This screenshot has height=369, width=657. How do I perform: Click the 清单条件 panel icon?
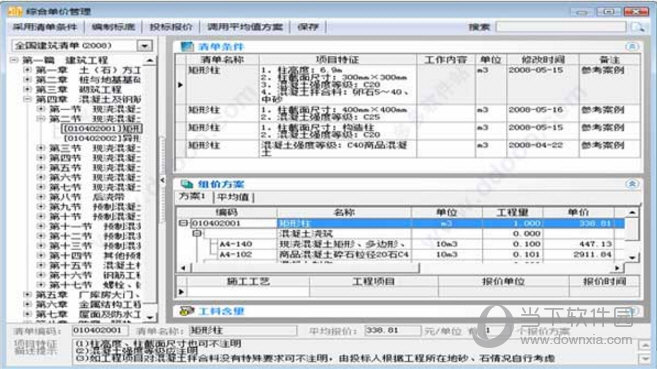pyautogui.click(x=186, y=46)
